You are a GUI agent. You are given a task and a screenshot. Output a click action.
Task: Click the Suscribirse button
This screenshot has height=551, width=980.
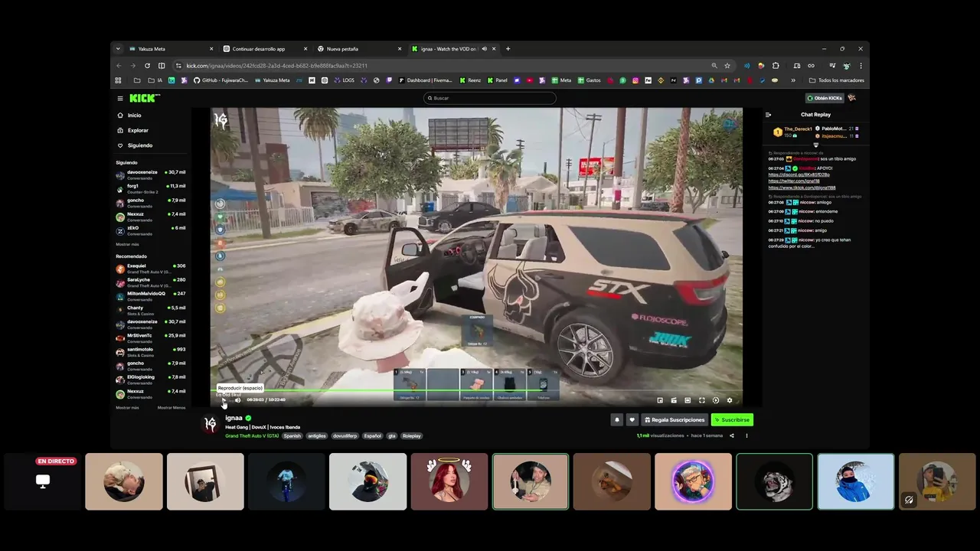click(732, 419)
